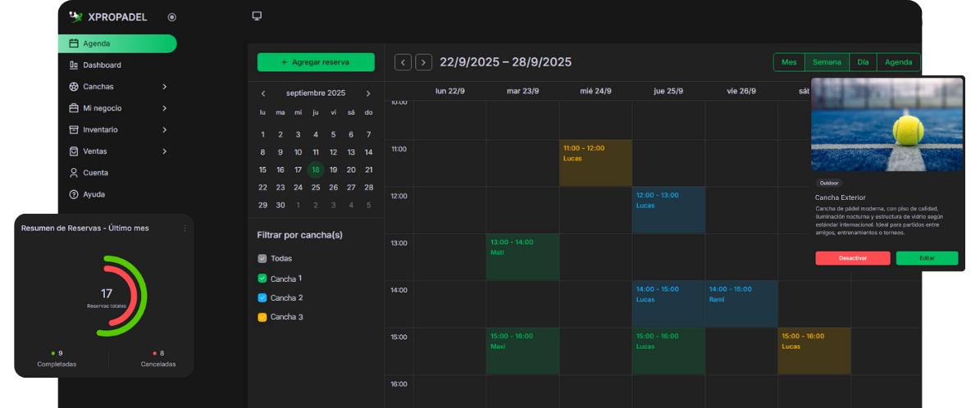Select the blue Cancha 2 color checkbox
Viewport: 980px width, 408px height.
pos(262,298)
